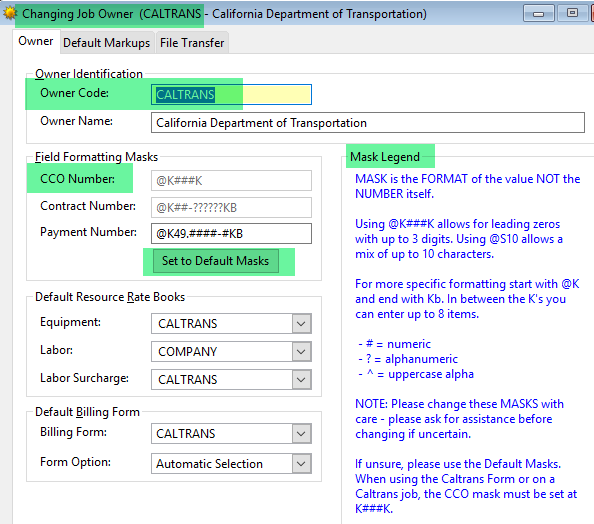Click the Equipment label
Image resolution: width=594 pixels, height=524 pixels.
tap(70, 322)
